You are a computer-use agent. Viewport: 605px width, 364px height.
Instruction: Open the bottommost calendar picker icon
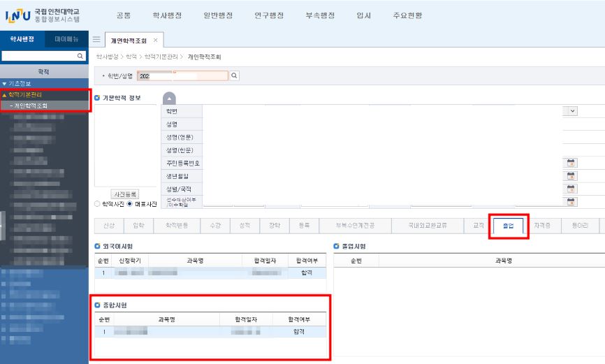[x=571, y=202]
